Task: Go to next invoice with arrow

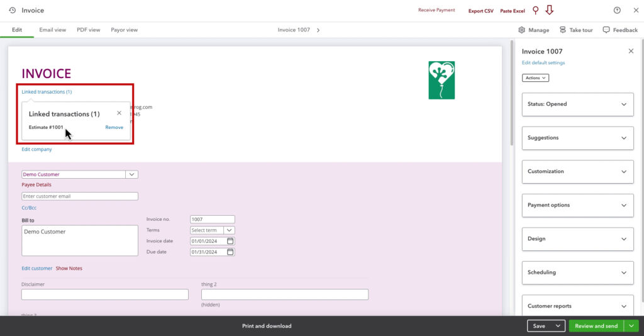Action: (318, 30)
